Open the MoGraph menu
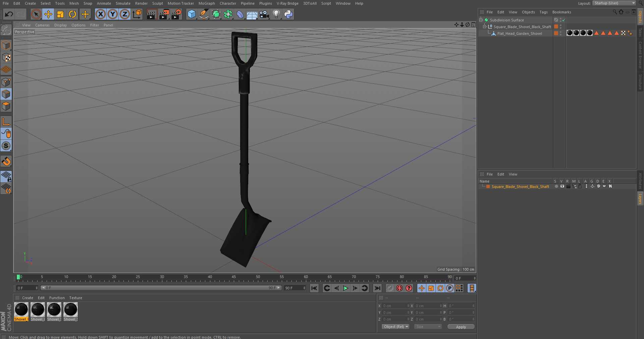The image size is (644, 339). (206, 3)
